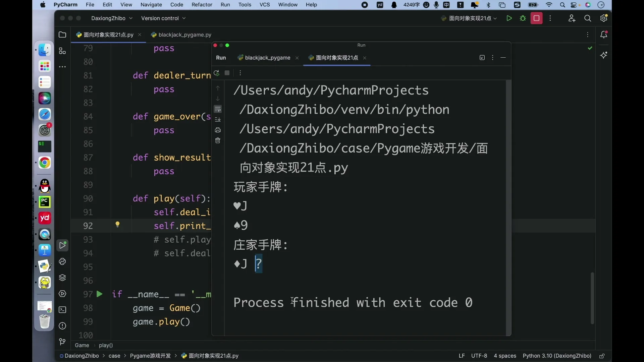Open the Git tool window

click(x=62, y=342)
